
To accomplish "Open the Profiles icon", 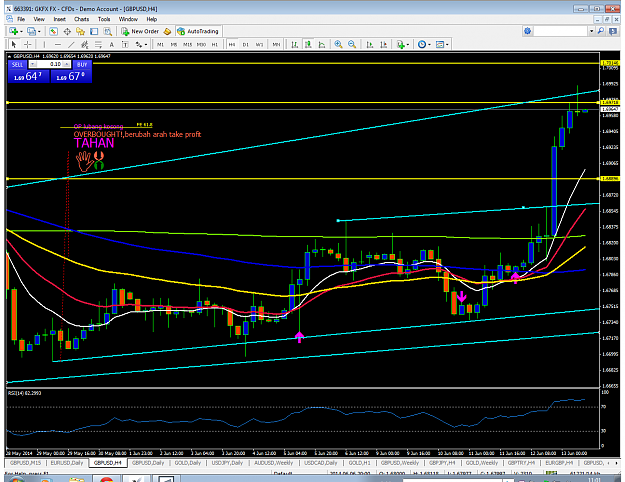I will click(x=31, y=31).
